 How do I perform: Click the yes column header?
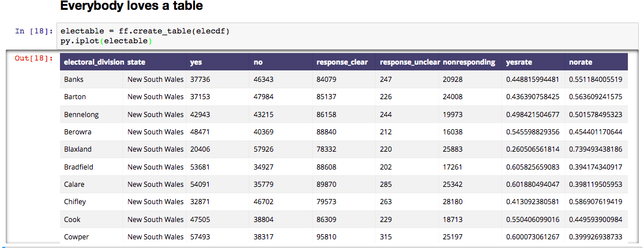point(196,62)
